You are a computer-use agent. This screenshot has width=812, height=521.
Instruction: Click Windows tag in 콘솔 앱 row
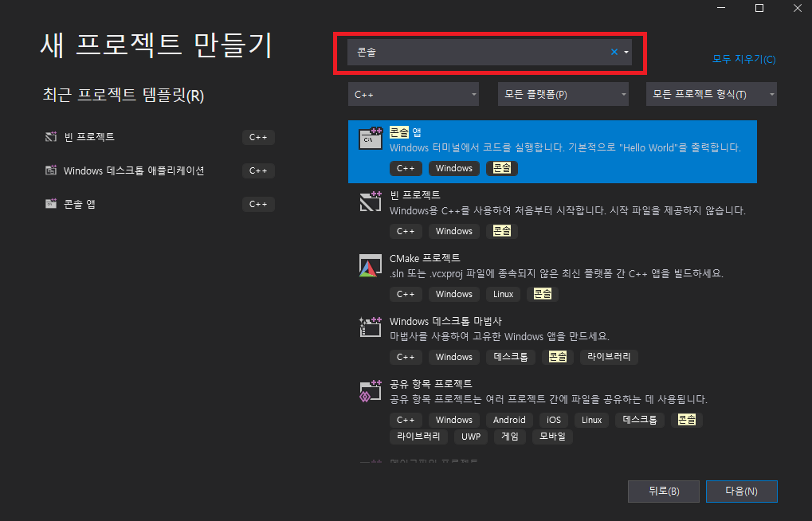(x=453, y=168)
